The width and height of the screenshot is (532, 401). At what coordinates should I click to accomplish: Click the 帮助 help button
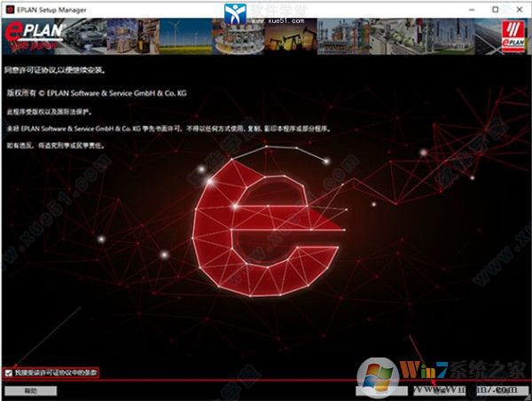30,391
